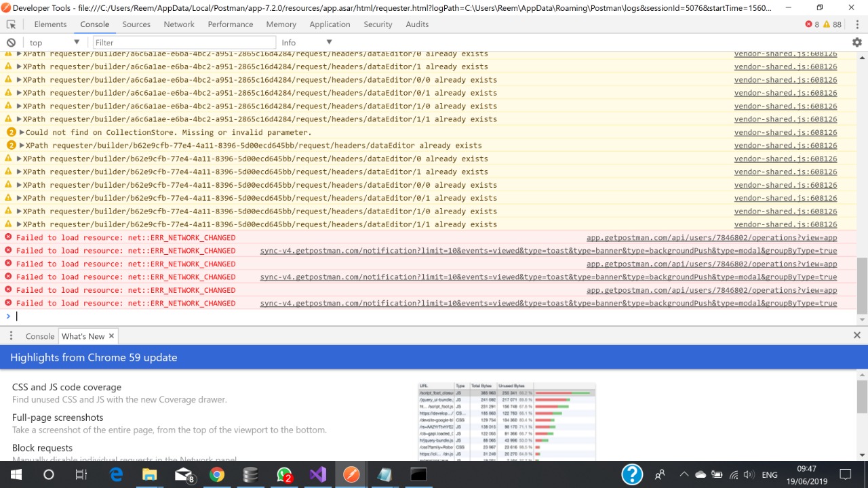Expand the b62e9cfb 'dataEditor already exists' grouped warning
Image resolution: width=868 pixels, height=488 pixels.
pyautogui.click(x=22, y=145)
